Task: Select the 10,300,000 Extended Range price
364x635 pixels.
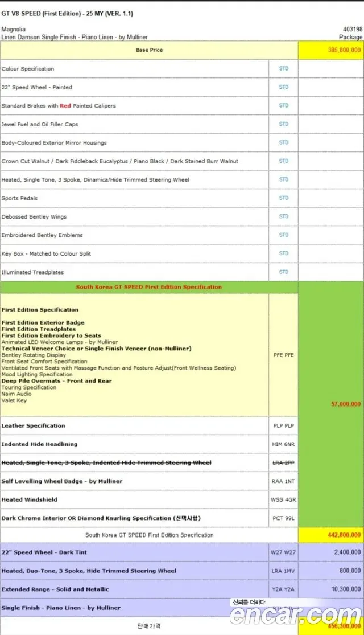Action: pos(346,589)
